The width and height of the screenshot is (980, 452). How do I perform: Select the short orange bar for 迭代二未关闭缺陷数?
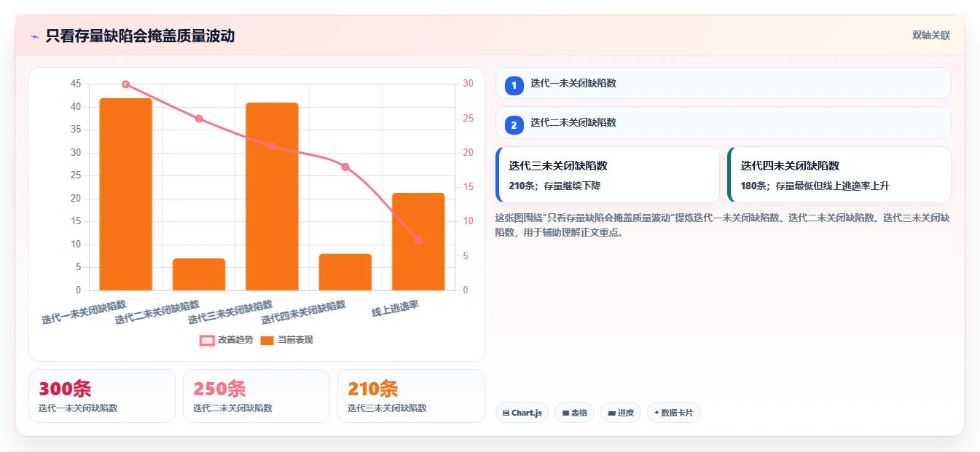[199, 274]
